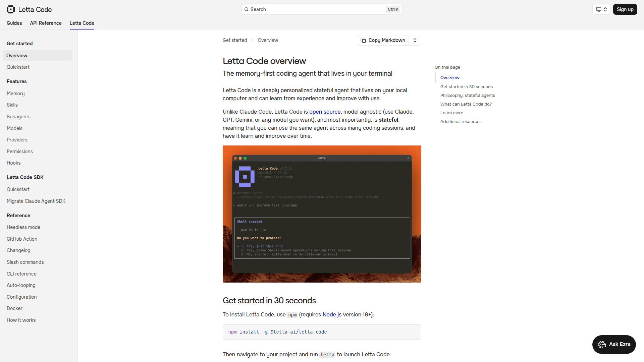Click the monitor icon for theme appearance
Image resolution: width=644 pixels, height=362 pixels.
pos(599,9)
